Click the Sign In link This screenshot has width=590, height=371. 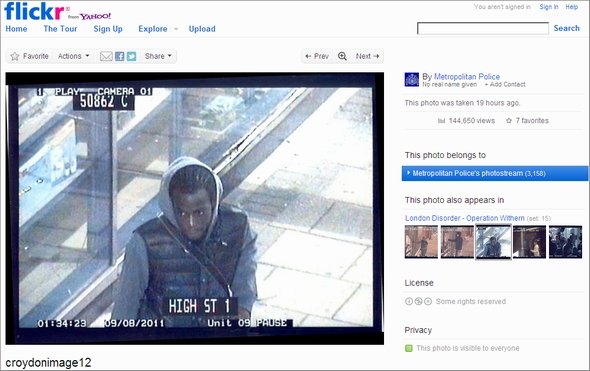point(549,7)
